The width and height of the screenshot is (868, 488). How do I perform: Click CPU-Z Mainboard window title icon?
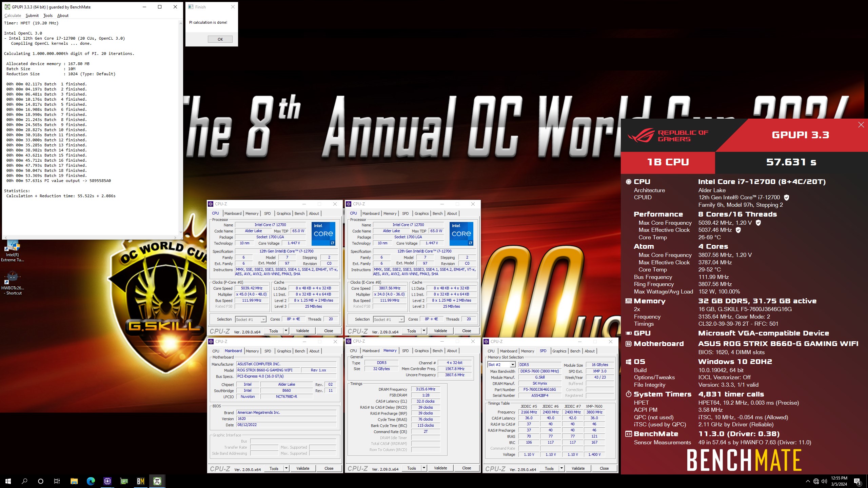pos(211,341)
